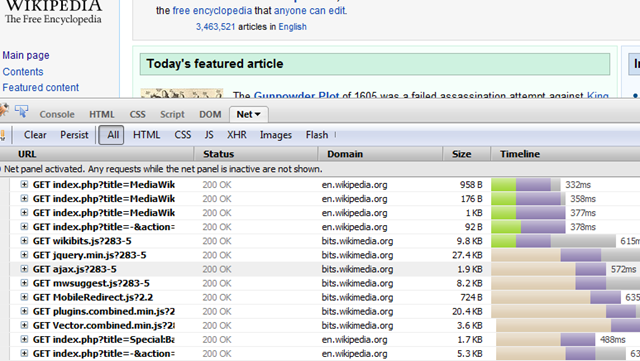
Task: Filter requests by CSS type
Action: coord(183,135)
